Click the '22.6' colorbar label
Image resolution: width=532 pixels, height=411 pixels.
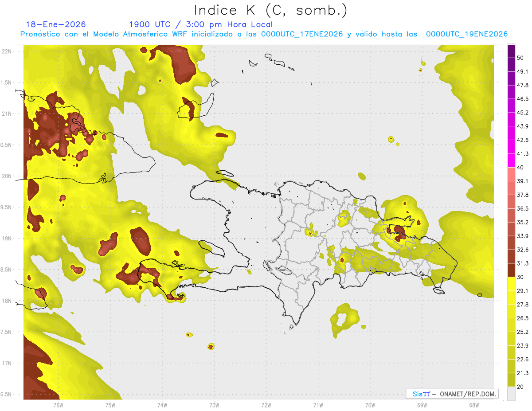tap(523, 360)
